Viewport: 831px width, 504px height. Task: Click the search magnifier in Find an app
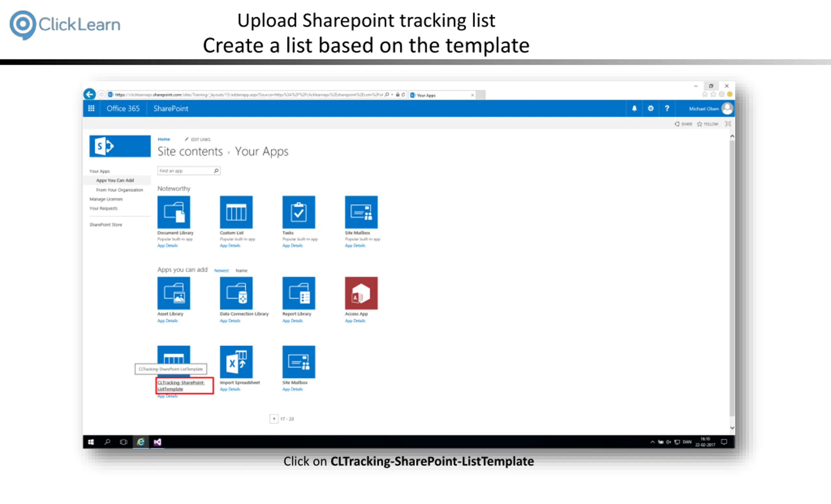coord(216,171)
